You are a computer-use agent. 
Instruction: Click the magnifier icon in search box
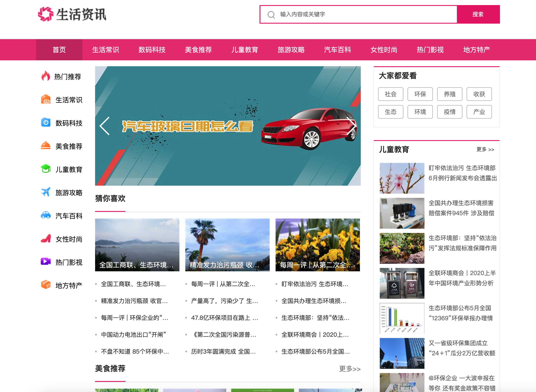[271, 15]
